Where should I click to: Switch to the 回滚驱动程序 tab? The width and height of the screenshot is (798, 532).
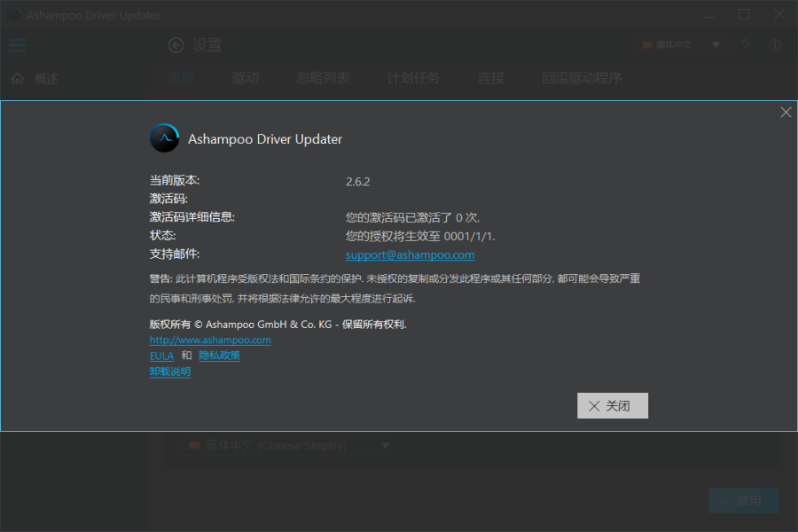pos(582,78)
